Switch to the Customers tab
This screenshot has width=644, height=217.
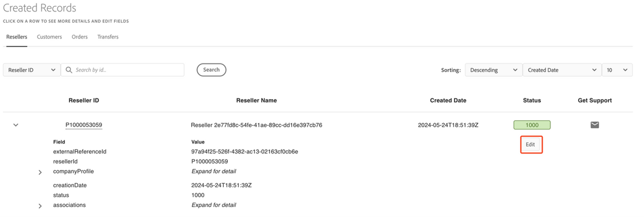pos(49,37)
